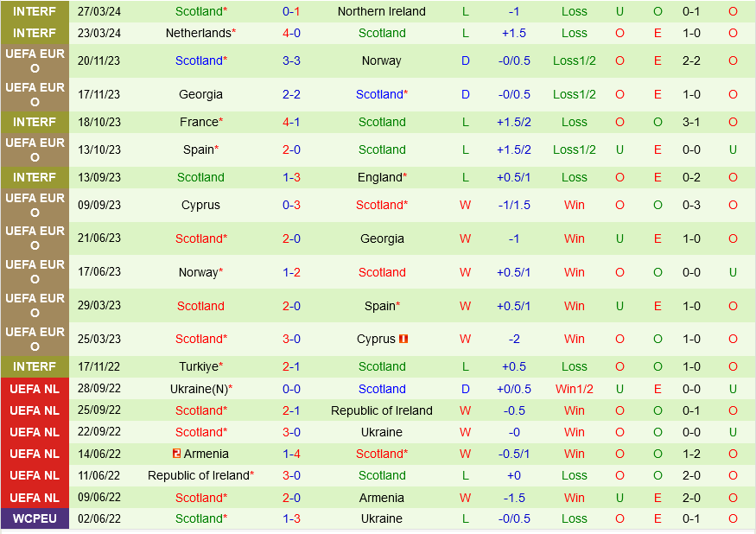
Task: Click the 4-0 score of Netherlands match
Action: (x=291, y=33)
